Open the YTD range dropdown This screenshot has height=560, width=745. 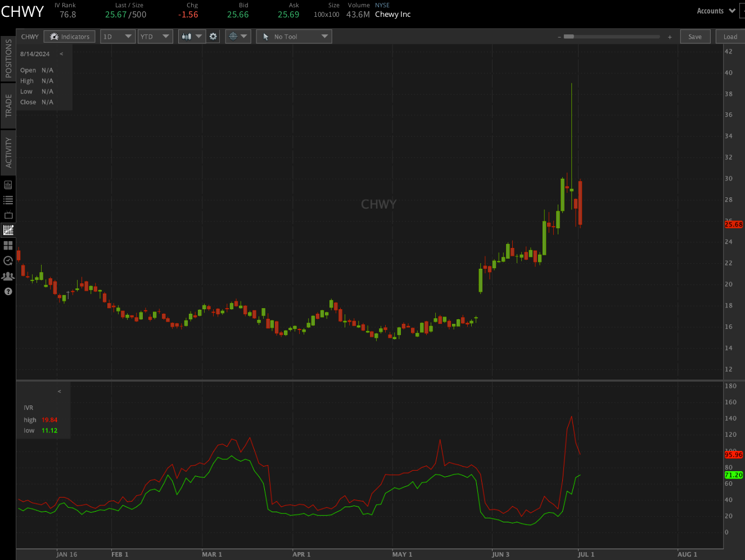point(155,36)
